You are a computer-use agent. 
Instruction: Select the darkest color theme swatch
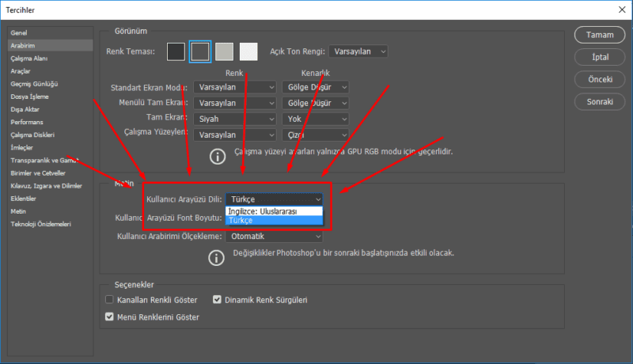(176, 51)
